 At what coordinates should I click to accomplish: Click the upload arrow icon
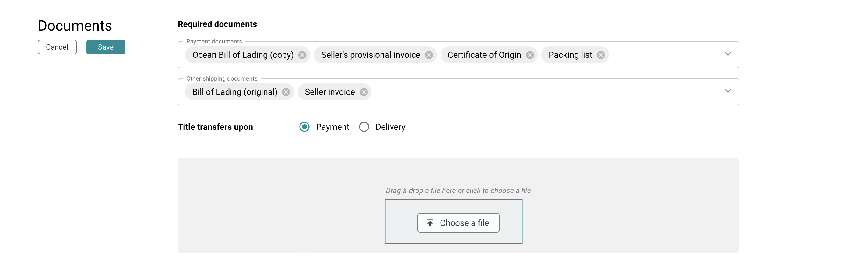tap(430, 223)
